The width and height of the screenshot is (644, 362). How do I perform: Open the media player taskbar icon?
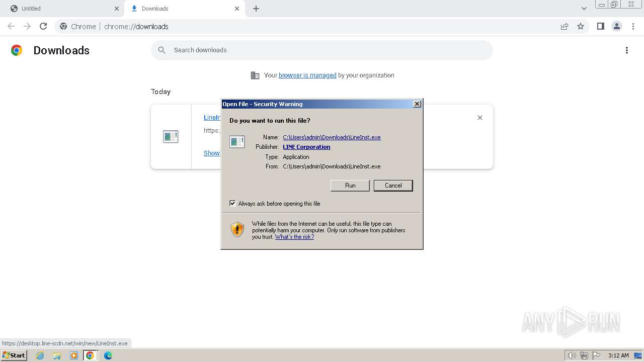[x=74, y=355]
